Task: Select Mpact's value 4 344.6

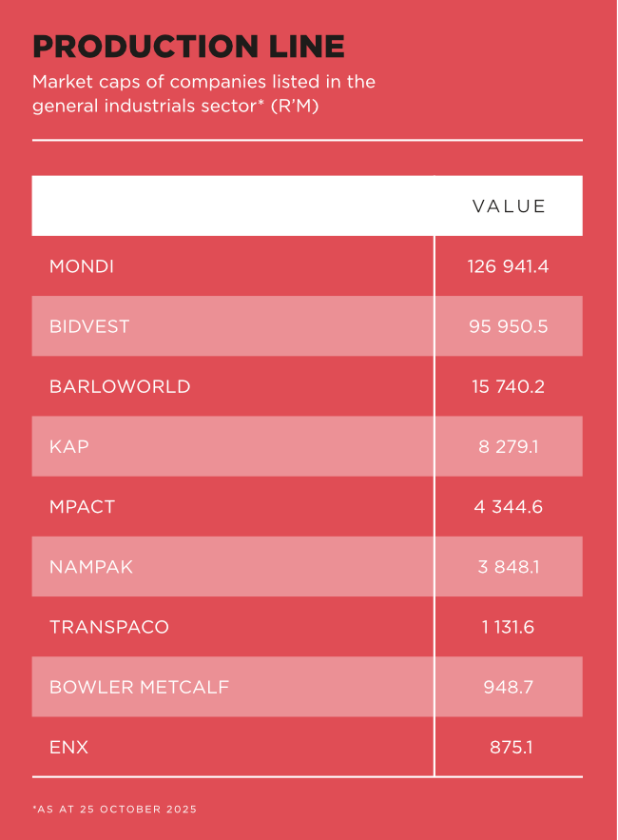Action: (509, 506)
